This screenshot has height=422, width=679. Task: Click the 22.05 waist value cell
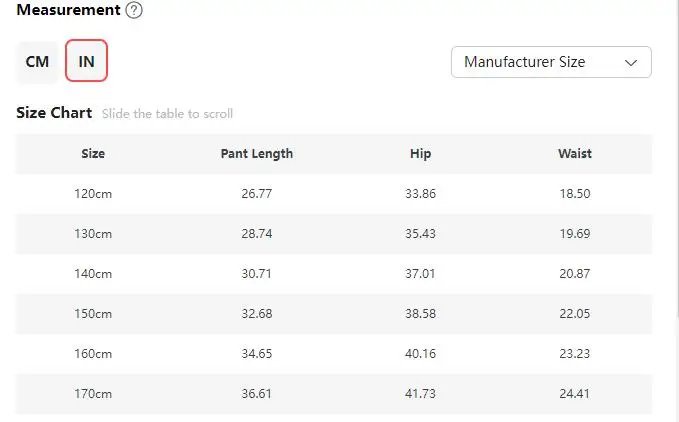pyautogui.click(x=575, y=314)
